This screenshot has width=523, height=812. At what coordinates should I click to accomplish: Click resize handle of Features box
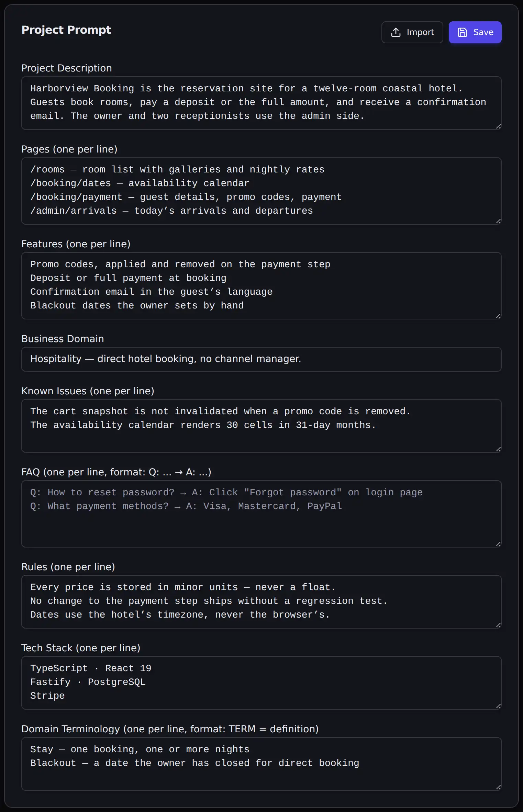click(498, 316)
